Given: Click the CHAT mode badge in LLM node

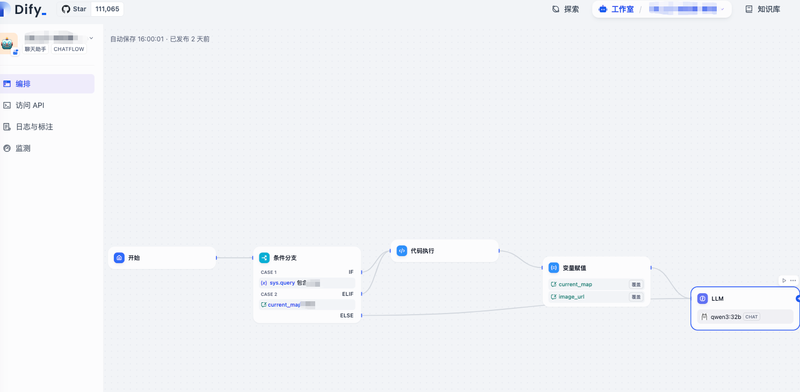Looking at the screenshot, I should (x=752, y=317).
